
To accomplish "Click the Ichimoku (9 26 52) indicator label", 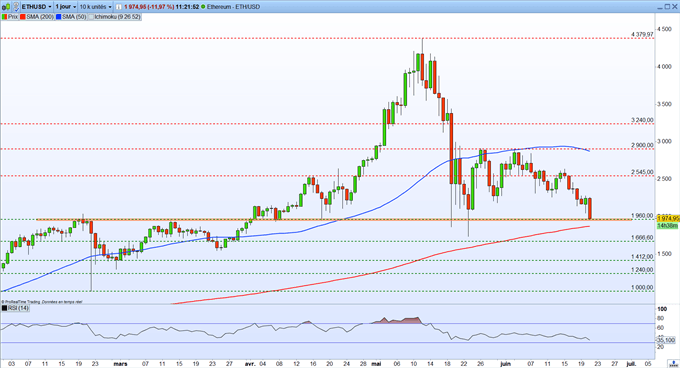I will coord(117,17).
